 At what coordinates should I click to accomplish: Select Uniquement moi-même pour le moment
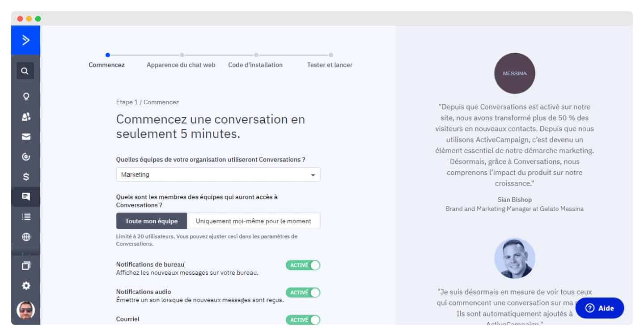(254, 221)
